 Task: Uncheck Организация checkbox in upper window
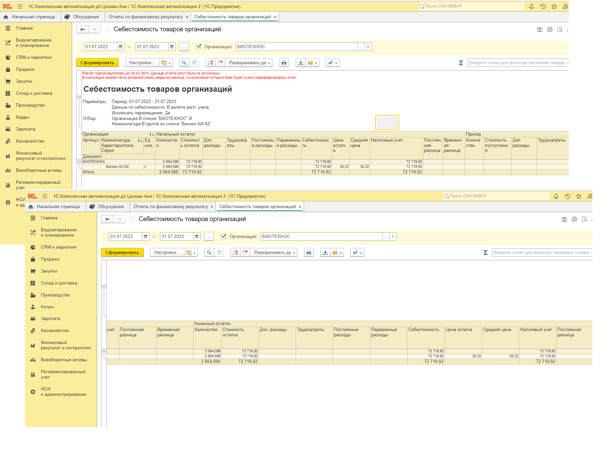point(199,46)
